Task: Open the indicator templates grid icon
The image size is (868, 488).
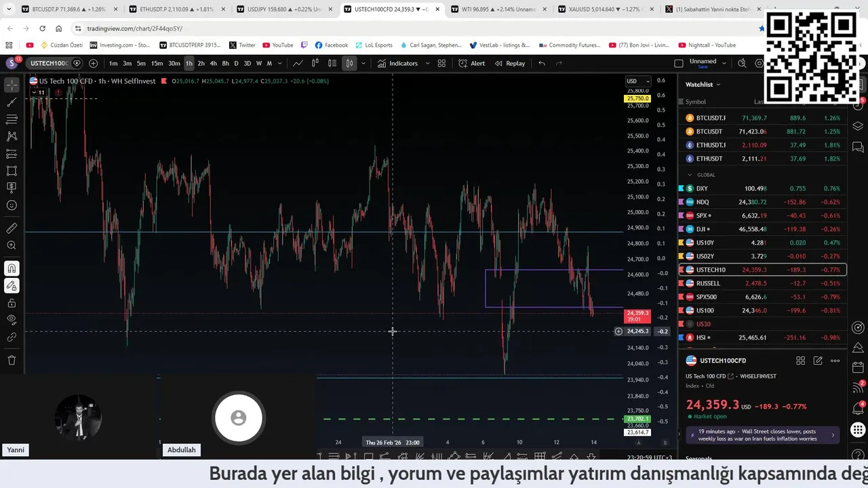Action: [441, 63]
